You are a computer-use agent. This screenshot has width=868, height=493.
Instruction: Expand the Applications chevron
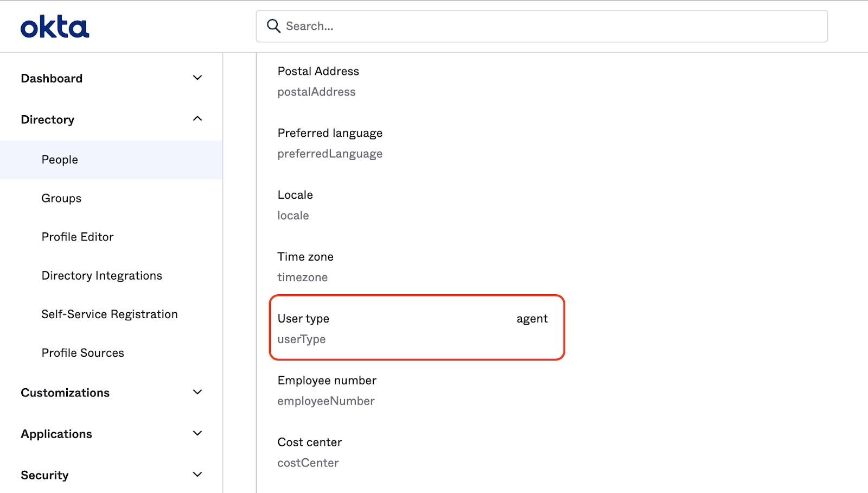[197, 433]
